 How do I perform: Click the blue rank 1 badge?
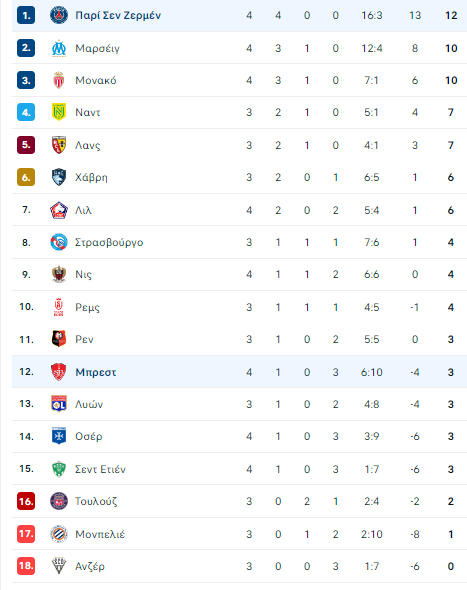click(26, 15)
